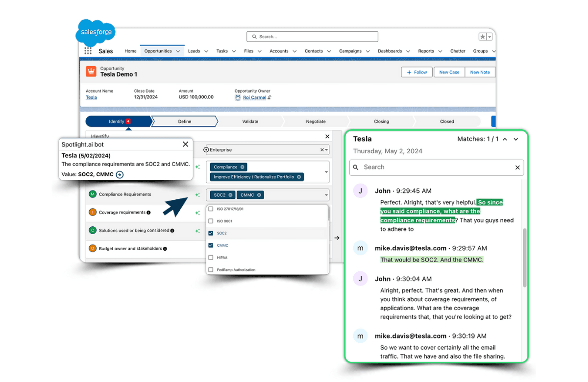This screenshot has height=382, width=588.
Task: Enable the HIPAA checkbox
Action: tap(211, 258)
